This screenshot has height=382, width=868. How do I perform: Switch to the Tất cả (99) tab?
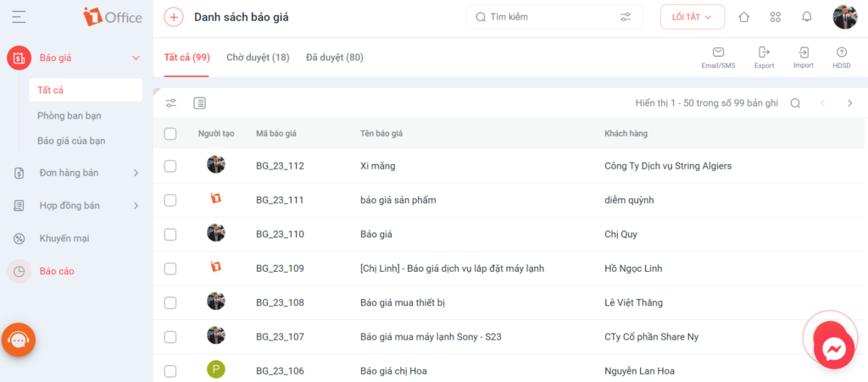point(187,58)
